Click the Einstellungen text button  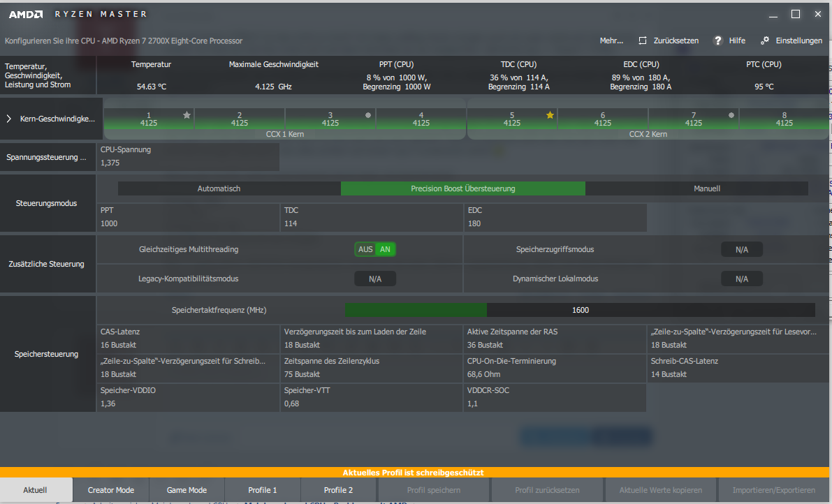point(798,40)
